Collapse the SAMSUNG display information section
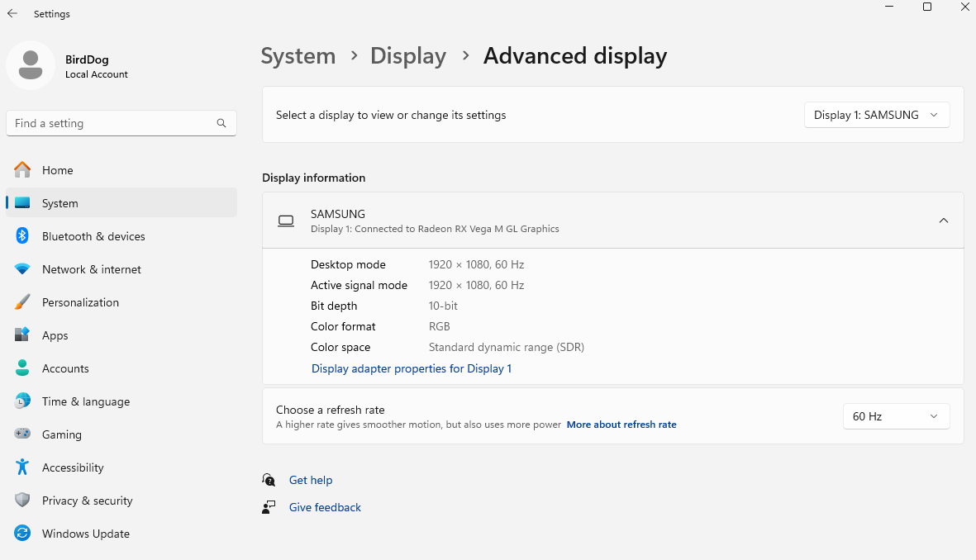 pyautogui.click(x=944, y=221)
